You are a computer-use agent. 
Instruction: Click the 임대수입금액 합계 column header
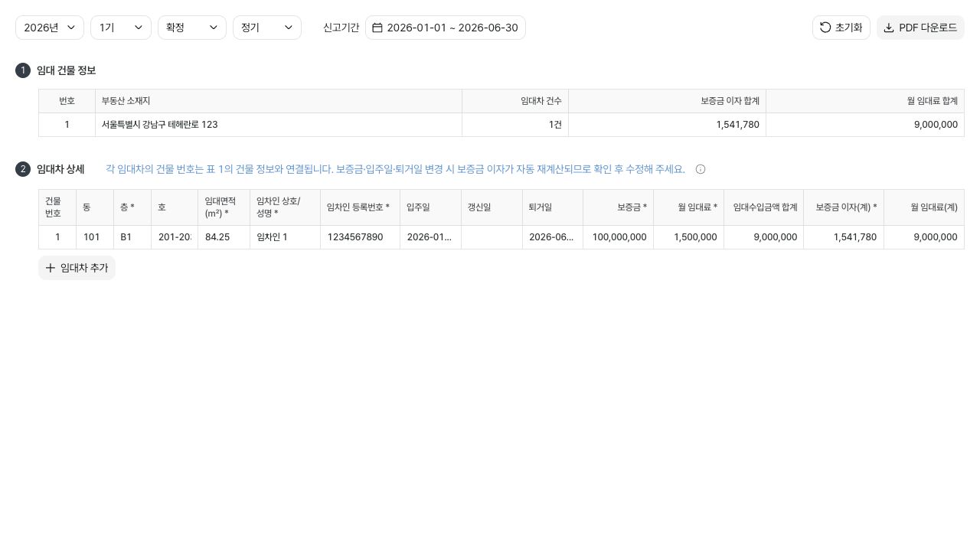(763, 207)
